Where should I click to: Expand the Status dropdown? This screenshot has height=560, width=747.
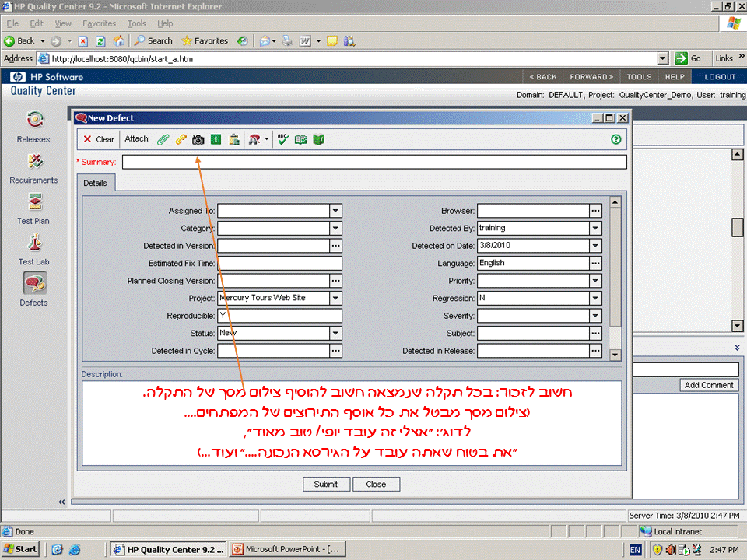pyautogui.click(x=335, y=334)
